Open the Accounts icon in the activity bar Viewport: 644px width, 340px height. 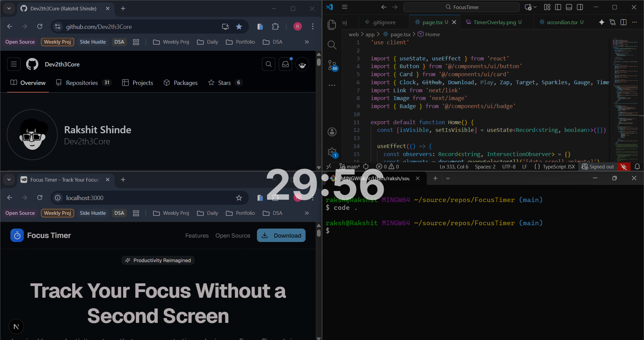click(332, 132)
